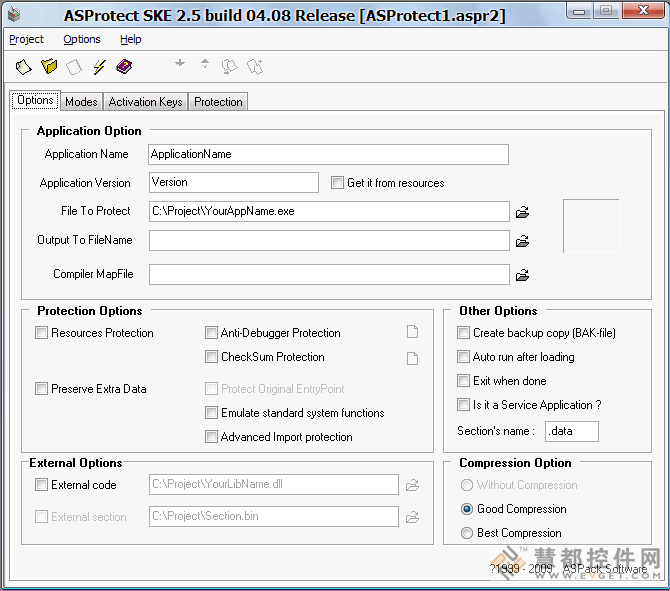
Task: Click browse icon for External section path
Action: coord(412,517)
